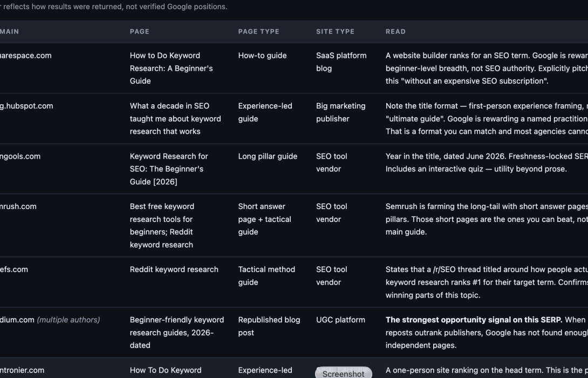Click the 'SaaS platform blog' site type
Screen dimensions: 588x378
(x=341, y=62)
